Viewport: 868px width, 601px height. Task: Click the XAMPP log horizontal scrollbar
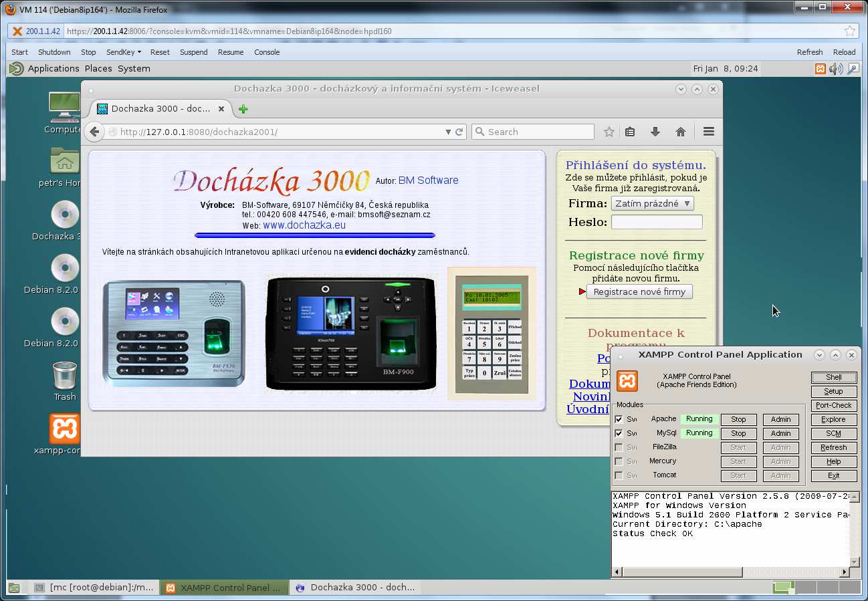(731, 572)
